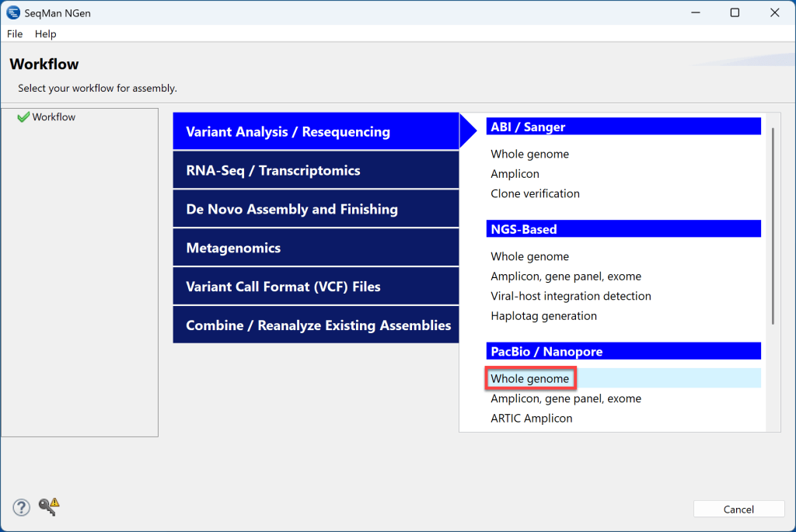Select Workflow step in left panel
Image resolution: width=796 pixels, height=532 pixels.
[54, 117]
